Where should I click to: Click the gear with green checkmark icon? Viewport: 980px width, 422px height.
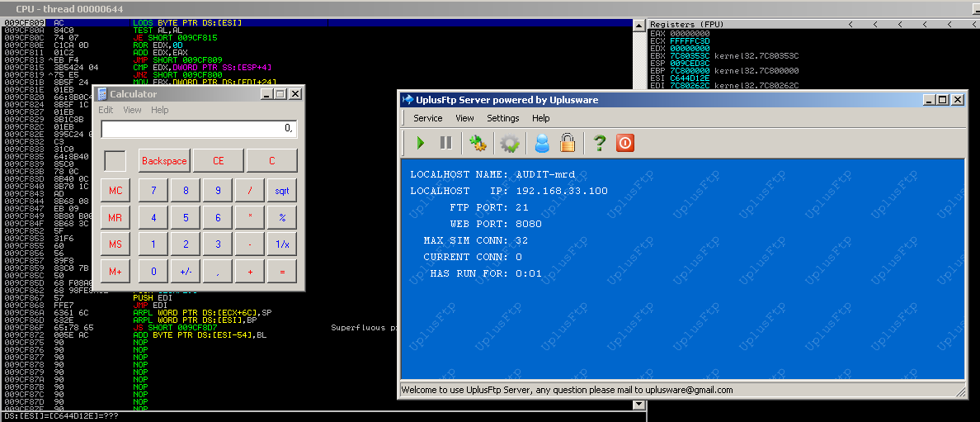510,144
